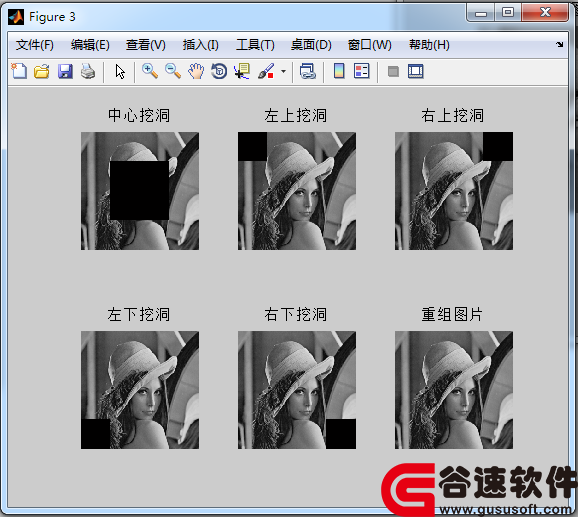Activate the Pan hand tool
The height and width of the screenshot is (517, 578).
[196, 71]
